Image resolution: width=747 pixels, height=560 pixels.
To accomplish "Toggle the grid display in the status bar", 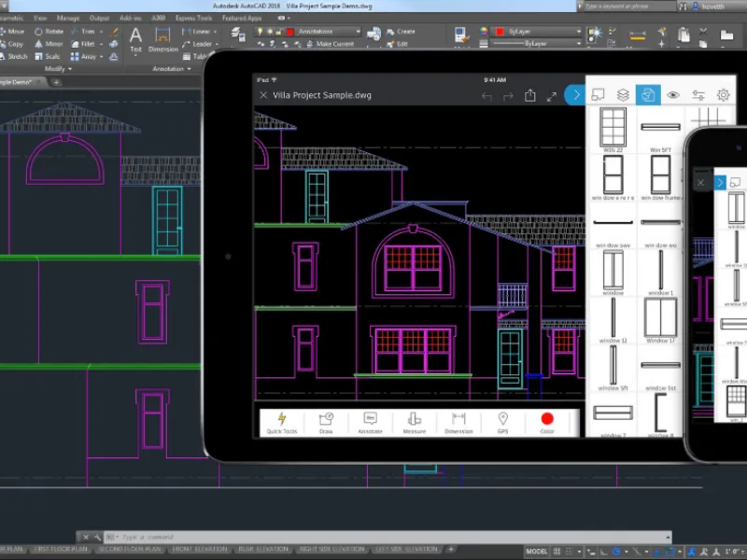I will pos(557,552).
